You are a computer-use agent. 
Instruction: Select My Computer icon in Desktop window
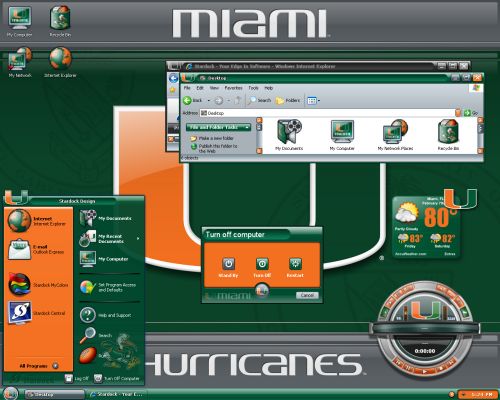pos(342,135)
